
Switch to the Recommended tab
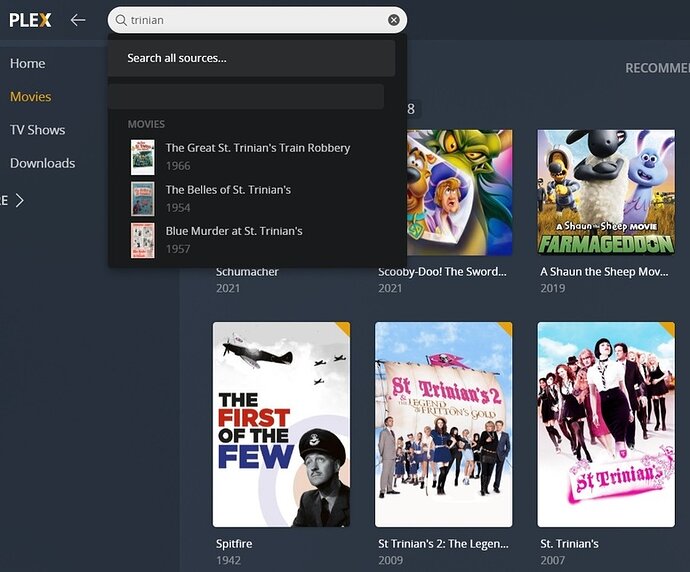[657, 68]
